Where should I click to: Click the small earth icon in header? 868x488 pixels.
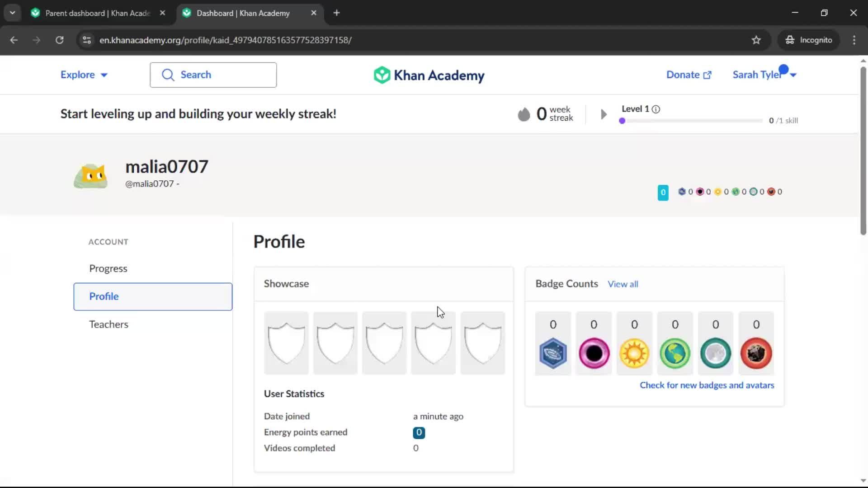coord(736,192)
